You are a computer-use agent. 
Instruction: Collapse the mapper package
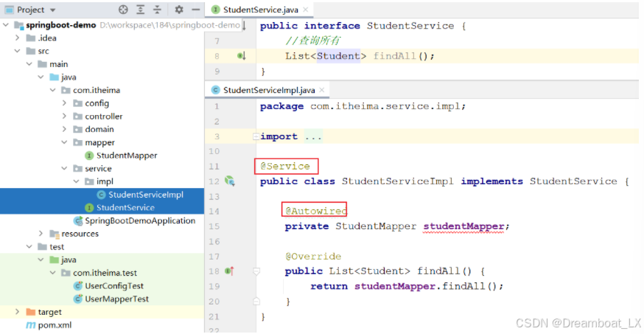[x=65, y=142]
